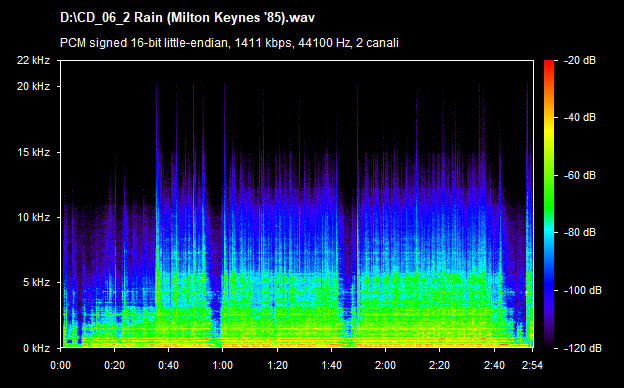Click the 22 kHz frequency axis label
Image resolution: width=624 pixels, height=388 pixels.
(x=33, y=60)
